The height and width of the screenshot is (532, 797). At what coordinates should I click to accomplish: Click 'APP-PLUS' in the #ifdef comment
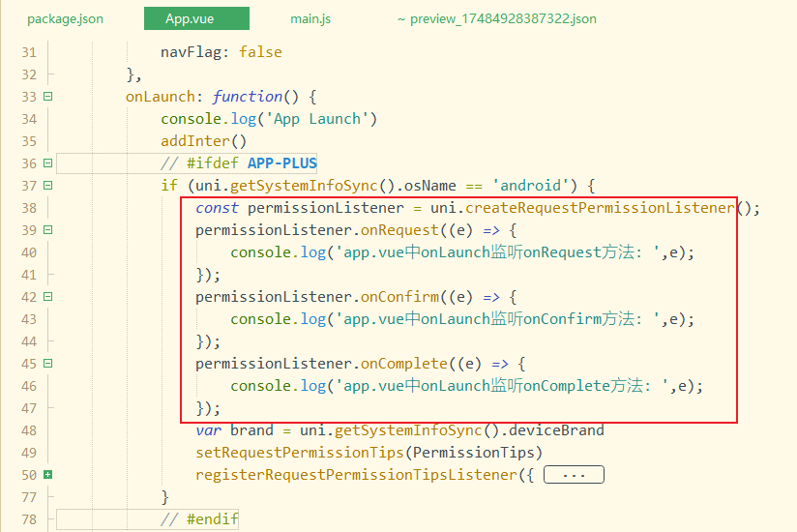[282, 163]
